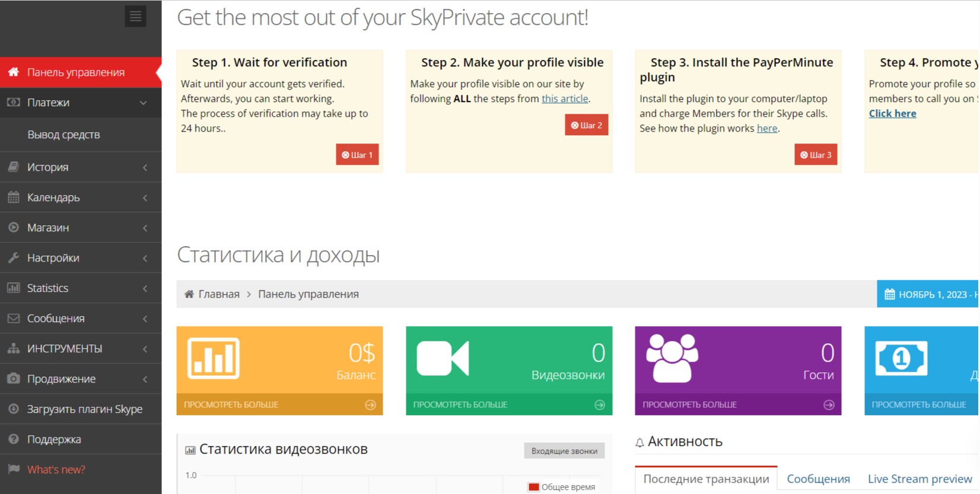Expand the Сообщения menu arrow

coord(145,319)
